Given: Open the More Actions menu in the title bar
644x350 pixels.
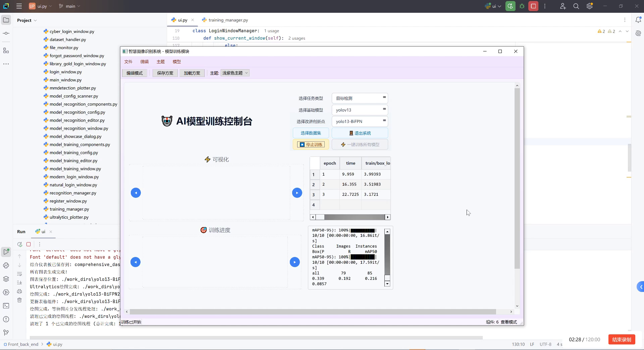Looking at the screenshot, I should tap(545, 6).
